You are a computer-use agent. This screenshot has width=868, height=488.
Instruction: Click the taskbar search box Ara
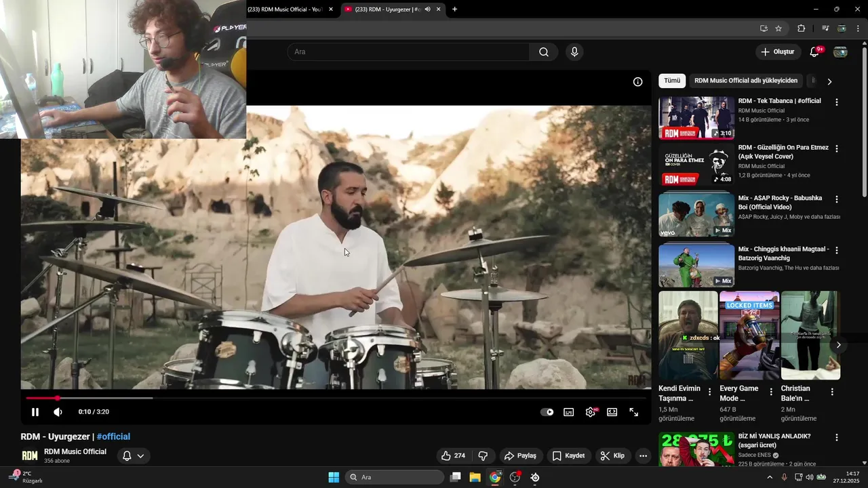[x=395, y=477]
